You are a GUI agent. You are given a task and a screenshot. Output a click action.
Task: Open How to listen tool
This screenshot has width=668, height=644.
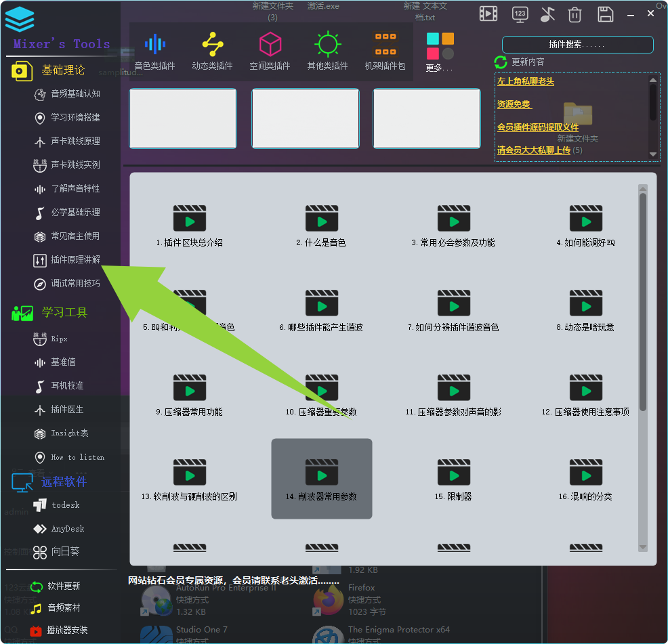click(x=69, y=458)
